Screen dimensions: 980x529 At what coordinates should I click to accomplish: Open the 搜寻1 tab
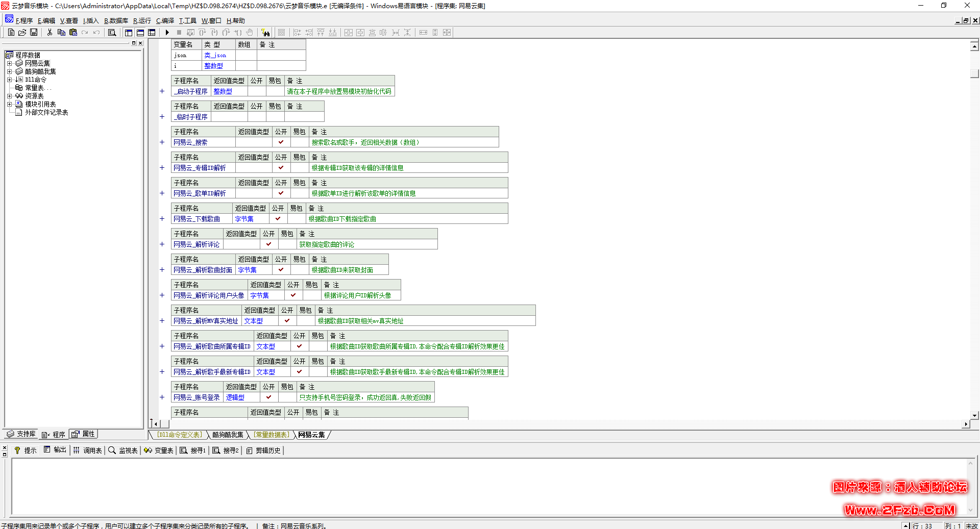pos(193,450)
